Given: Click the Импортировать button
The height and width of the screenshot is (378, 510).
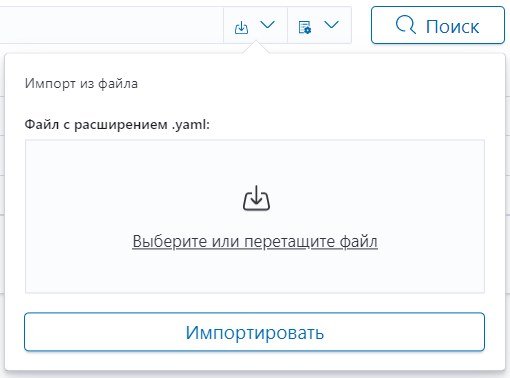Looking at the screenshot, I should (x=254, y=332).
